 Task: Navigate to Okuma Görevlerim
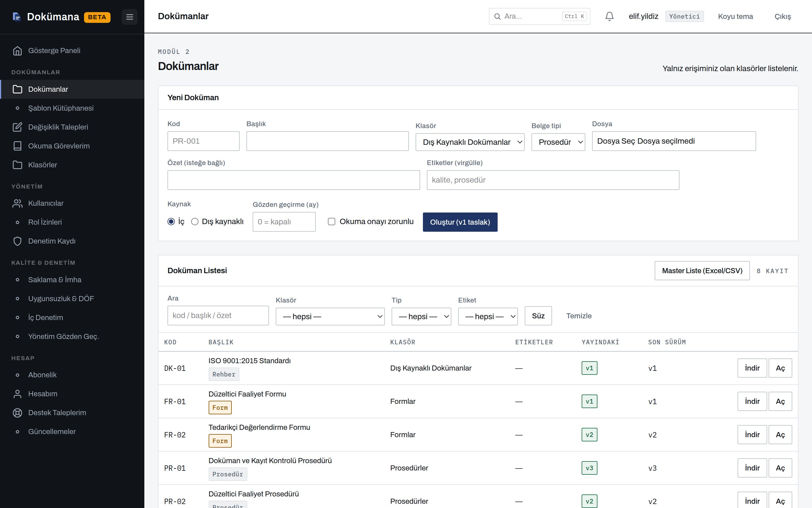click(72, 146)
